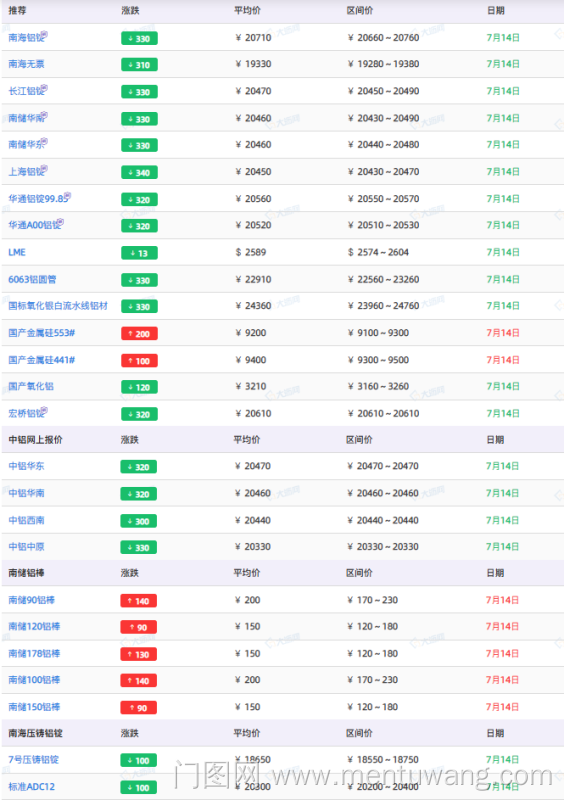
Task: Click the range ¥ 3160～3260
Action: 378,386
